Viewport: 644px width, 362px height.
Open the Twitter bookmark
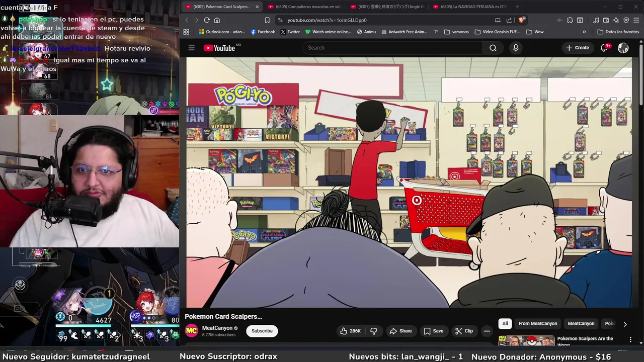pyautogui.click(x=290, y=32)
